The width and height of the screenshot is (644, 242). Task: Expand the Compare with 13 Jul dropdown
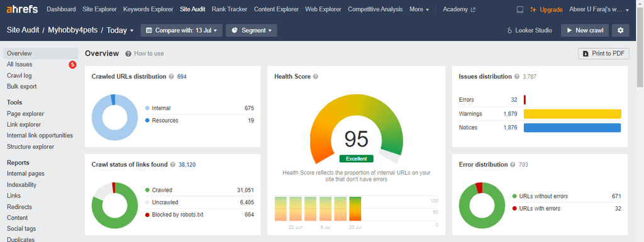pos(182,30)
